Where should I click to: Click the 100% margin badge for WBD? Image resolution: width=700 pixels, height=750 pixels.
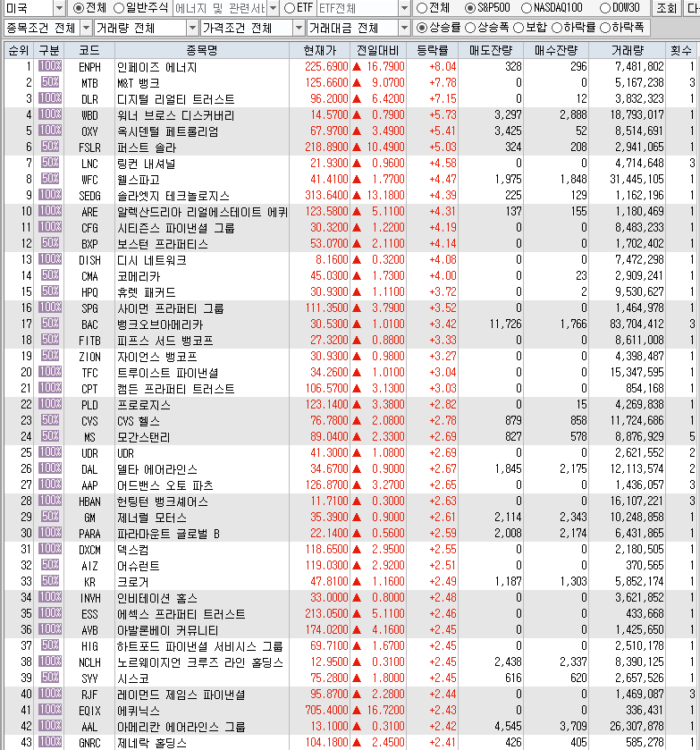click(50, 114)
